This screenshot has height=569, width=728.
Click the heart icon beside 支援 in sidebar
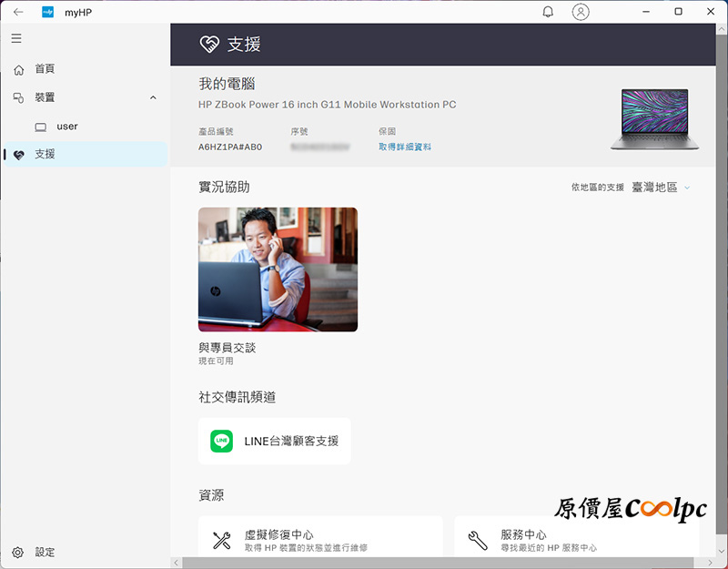click(x=18, y=155)
